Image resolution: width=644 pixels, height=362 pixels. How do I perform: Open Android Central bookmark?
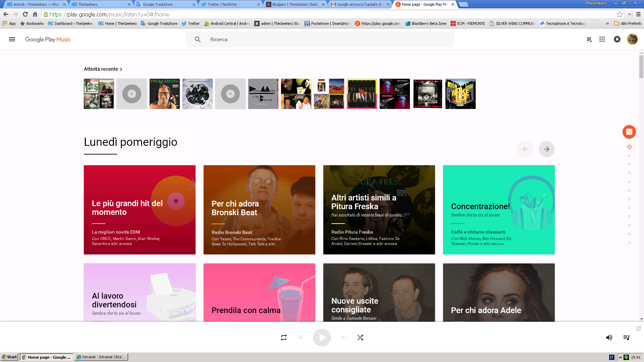pyautogui.click(x=227, y=23)
